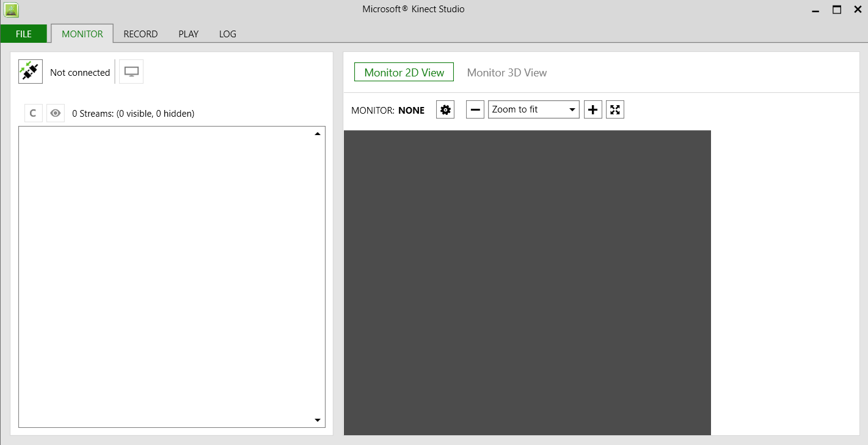Switch to the PLAY tab
Image resolution: width=868 pixels, height=445 pixels.
188,34
